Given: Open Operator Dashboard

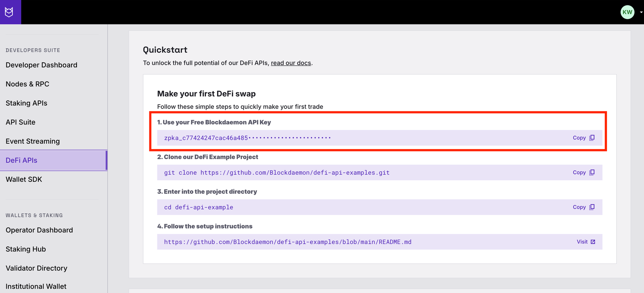Looking at the screenshot, I should point(39,230).
